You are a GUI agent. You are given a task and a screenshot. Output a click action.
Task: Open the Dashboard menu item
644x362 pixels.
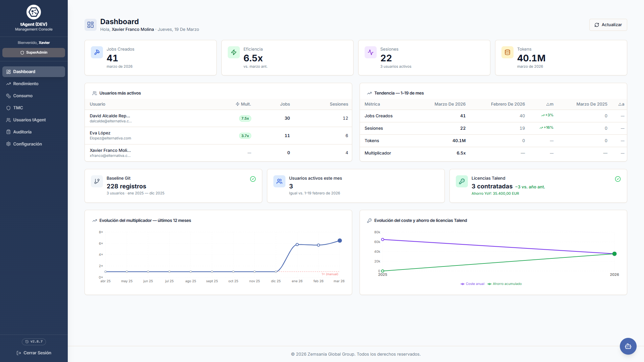[x=34, y=72]
